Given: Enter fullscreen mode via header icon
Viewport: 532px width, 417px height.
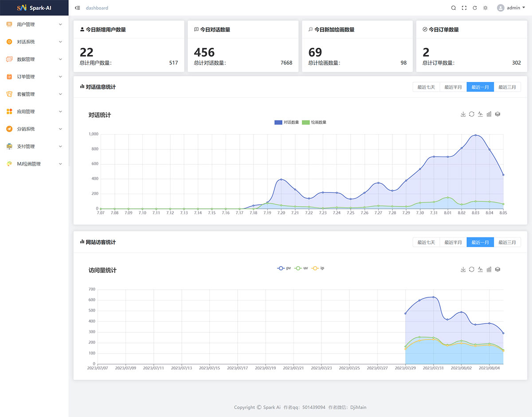Looking at the screenshot, I should point(464,8).
